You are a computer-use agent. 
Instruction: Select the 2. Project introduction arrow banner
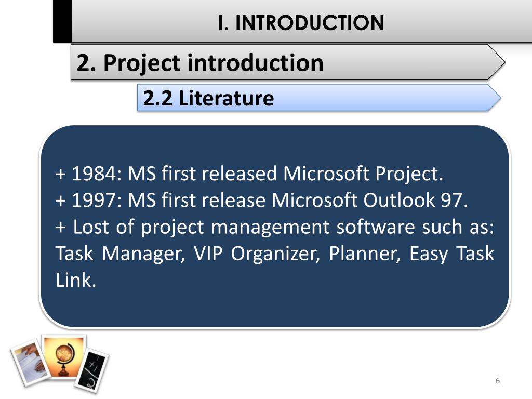[288, 62]
